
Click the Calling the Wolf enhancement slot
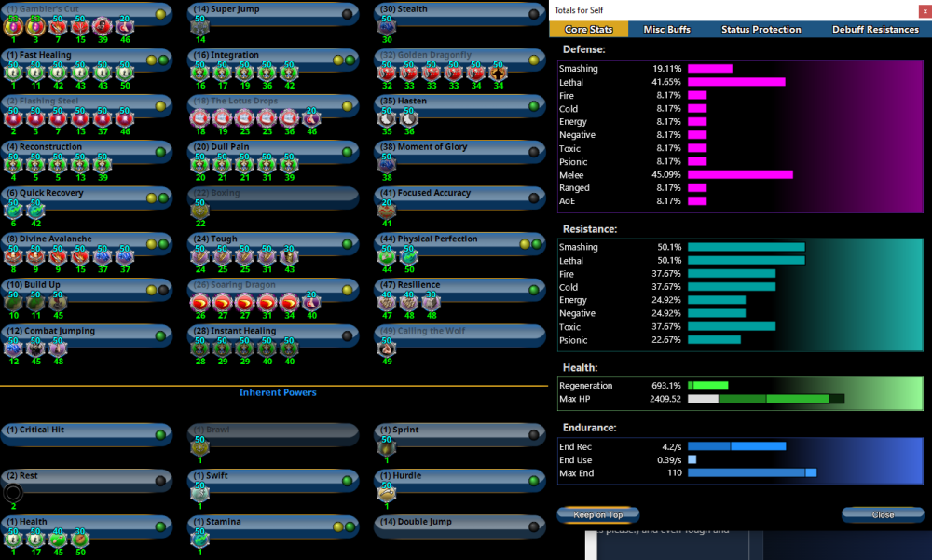386,349
